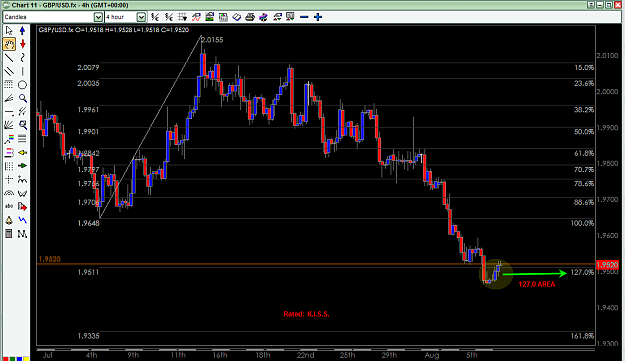This screenshot has height=361, width=625.
Task: Click the eraser toolbar icon
Action: pos(237,17)
